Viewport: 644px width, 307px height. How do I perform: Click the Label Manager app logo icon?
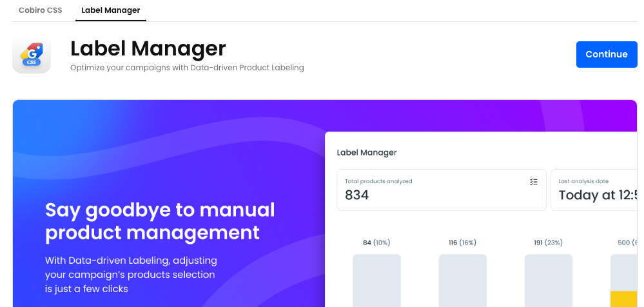click(32, 55)
